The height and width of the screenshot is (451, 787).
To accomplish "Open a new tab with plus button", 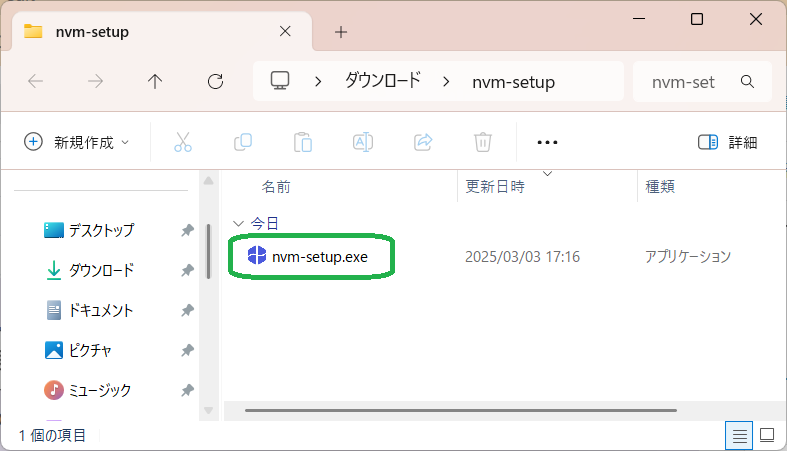I will (340, 31).
